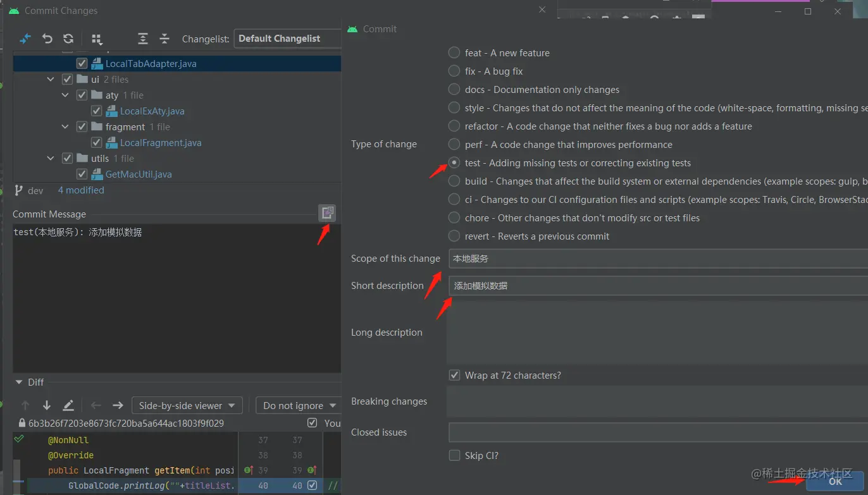Click into the Commit Message text area
The height and width of the screenshot is (495, 868).
point(177,298)
